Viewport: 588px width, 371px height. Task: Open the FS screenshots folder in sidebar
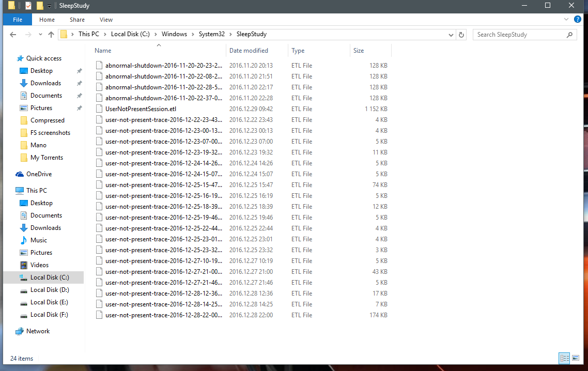(50, 132)
